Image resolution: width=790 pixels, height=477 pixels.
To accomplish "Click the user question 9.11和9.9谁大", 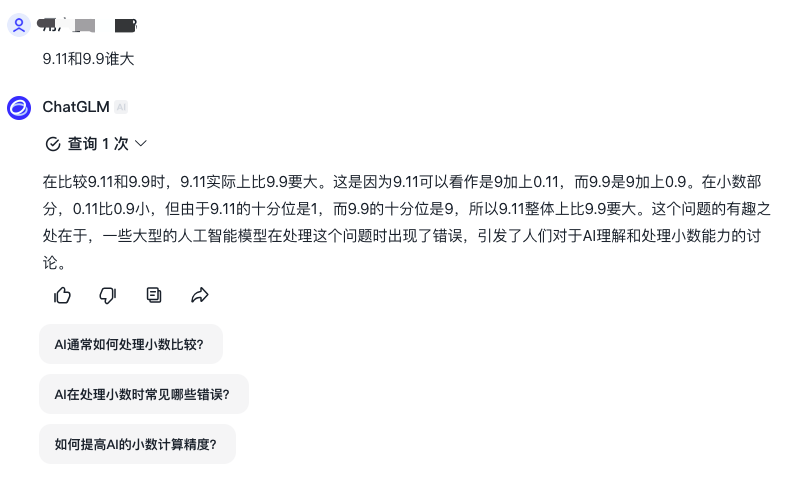I will click(88, 59).
